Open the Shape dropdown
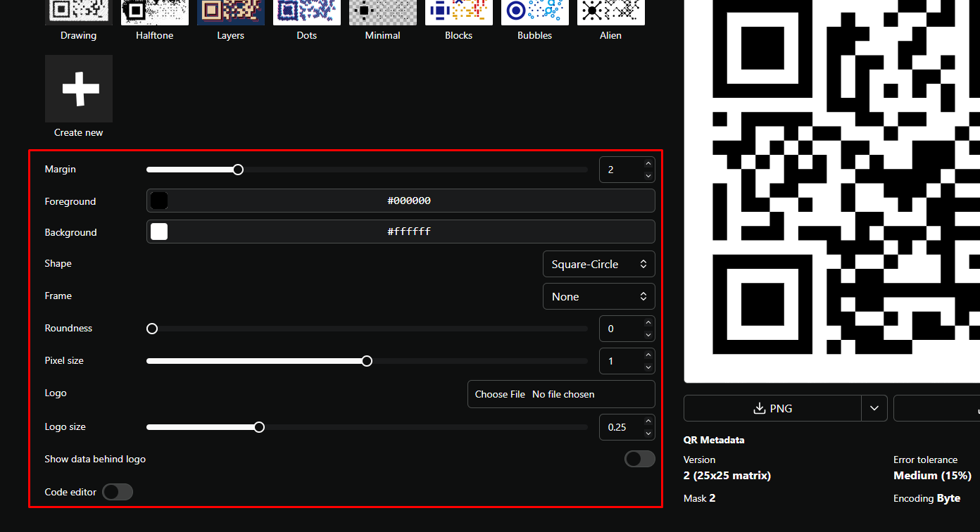Image resolution: width=980 pixels, height=532 pixels. click(598, 264)
